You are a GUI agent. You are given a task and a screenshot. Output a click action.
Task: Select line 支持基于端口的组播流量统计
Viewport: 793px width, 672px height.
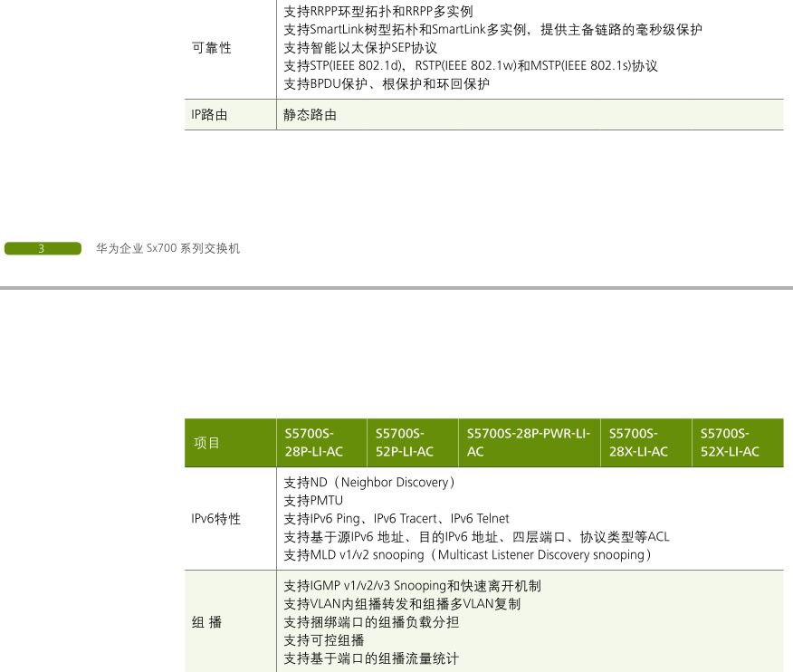371,658
